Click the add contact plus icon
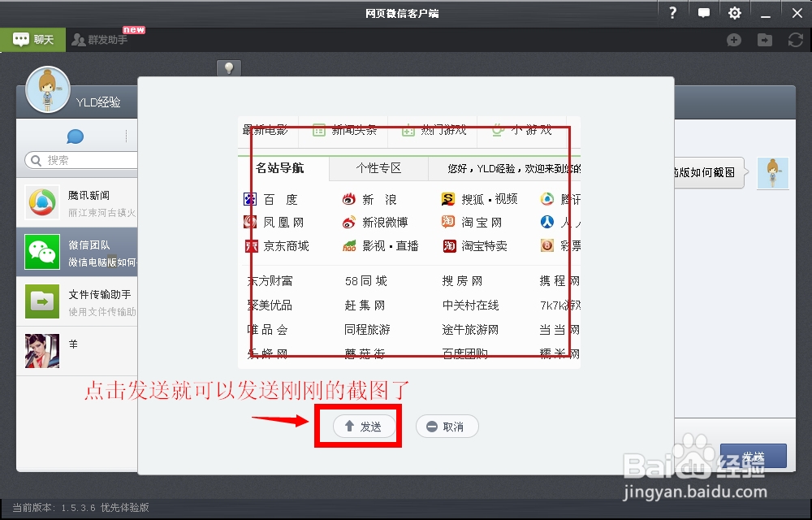Viewport: 812px width, 520px height. pos(733,39)
